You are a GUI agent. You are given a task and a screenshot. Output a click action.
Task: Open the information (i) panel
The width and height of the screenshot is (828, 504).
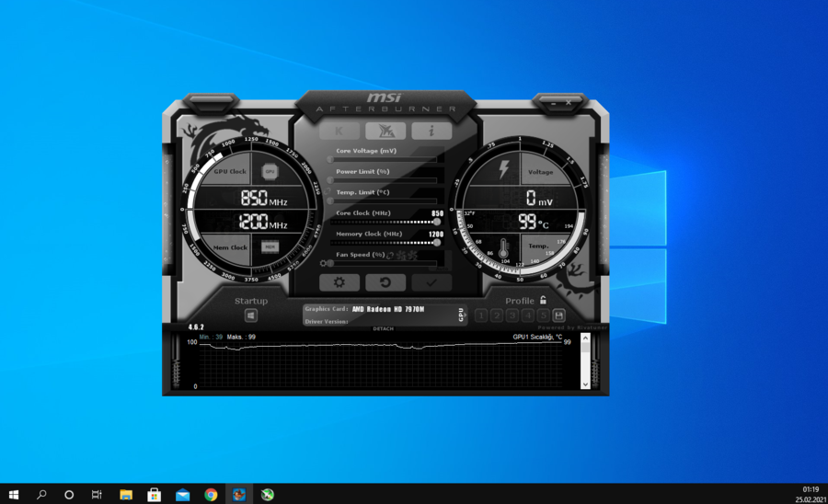point(431,131)
